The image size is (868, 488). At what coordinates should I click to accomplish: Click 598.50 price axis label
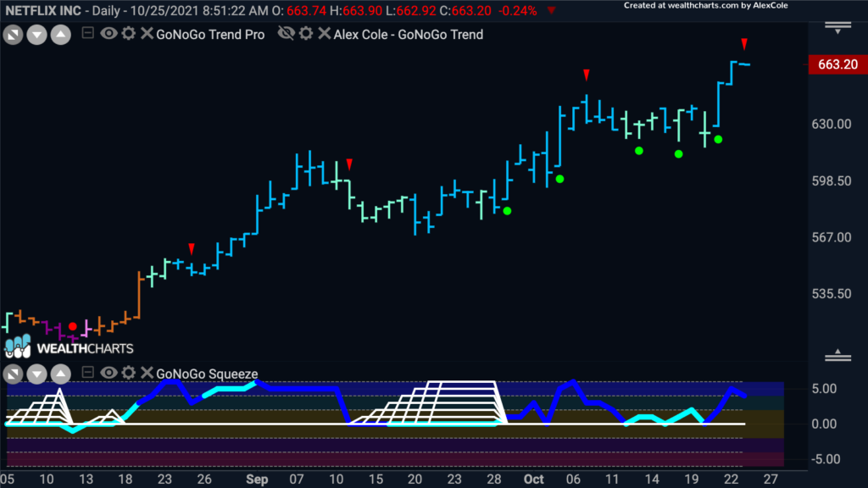click(832, 181)
